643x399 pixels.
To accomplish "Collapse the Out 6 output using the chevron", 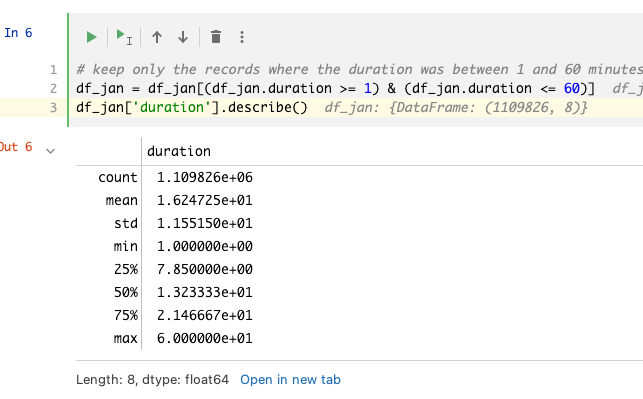I will click(x=50, y=151).
